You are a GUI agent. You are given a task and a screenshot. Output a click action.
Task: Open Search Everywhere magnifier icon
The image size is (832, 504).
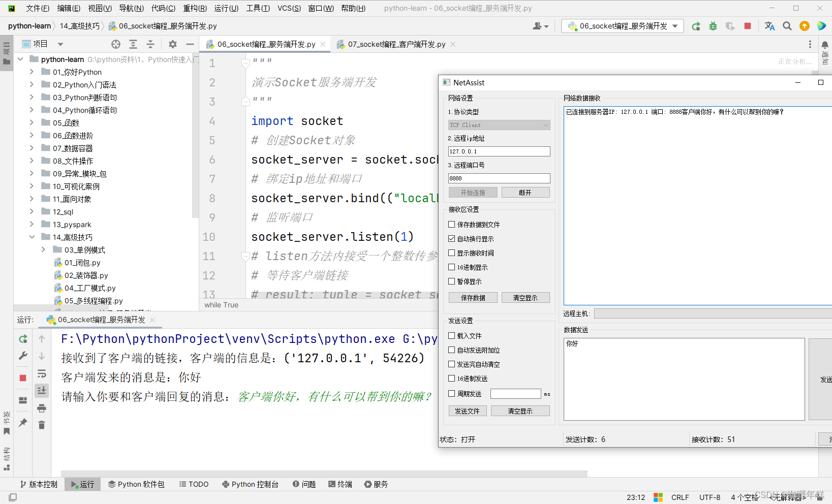click(x=787, y=26)
